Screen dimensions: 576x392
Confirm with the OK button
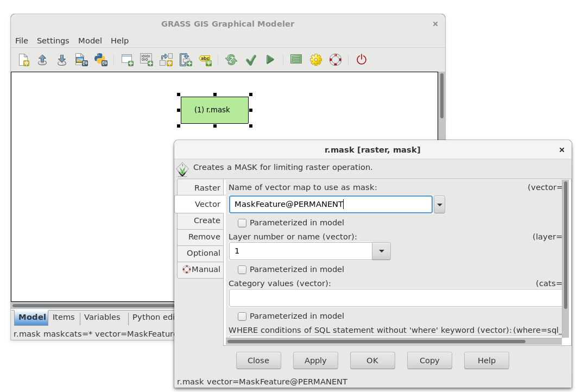tap(372, 361)
